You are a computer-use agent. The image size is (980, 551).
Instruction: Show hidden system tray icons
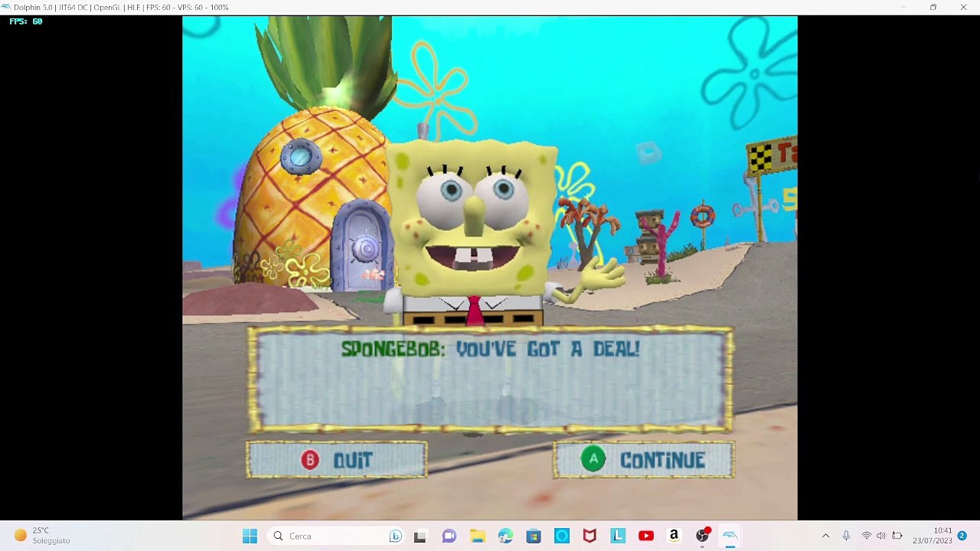[x=825, y=536]
